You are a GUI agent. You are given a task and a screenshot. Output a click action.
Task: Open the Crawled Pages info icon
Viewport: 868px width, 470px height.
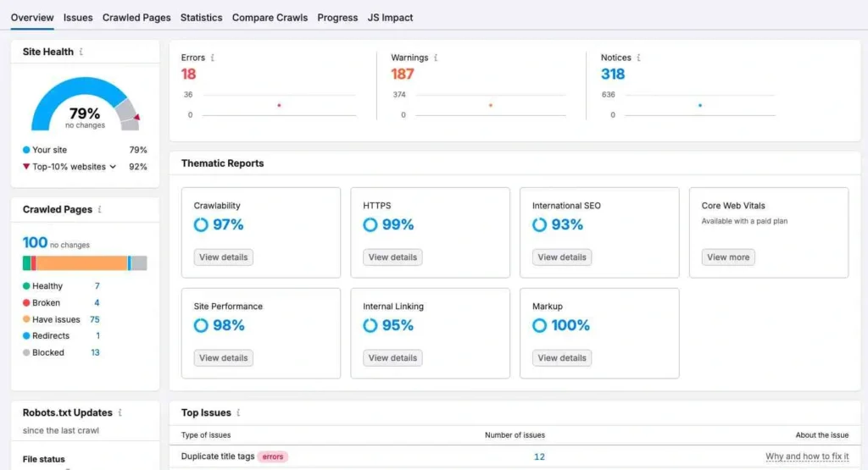100,209
